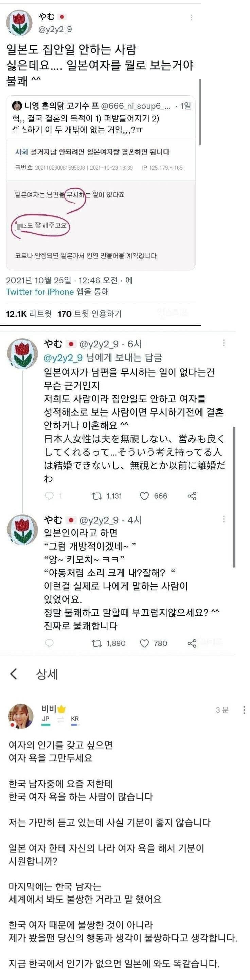Click the back arrow beside 상세
The image size is (250, 980).
point(14,674)
